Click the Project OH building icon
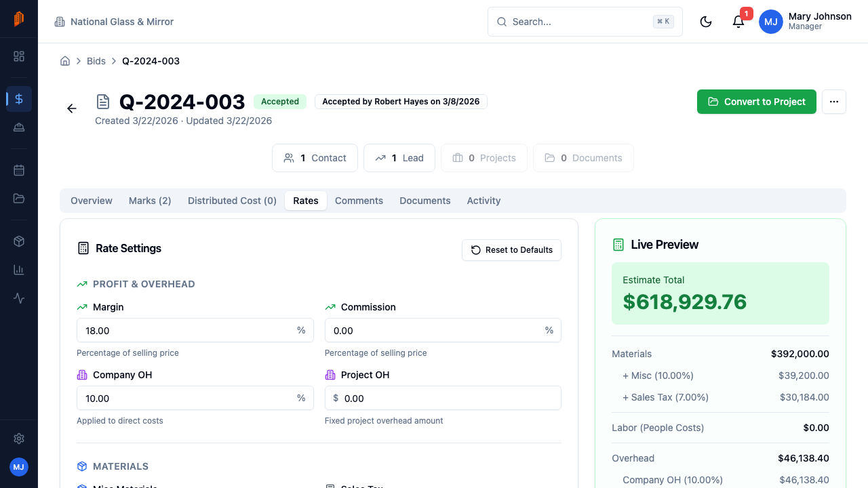The width and height of the screenshot is (868, 488). tap(330, 375)
